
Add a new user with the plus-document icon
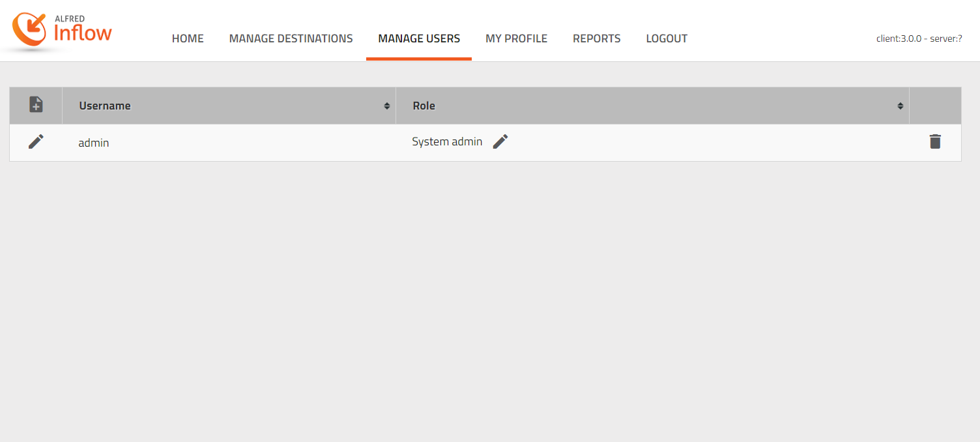click(36, 104)
